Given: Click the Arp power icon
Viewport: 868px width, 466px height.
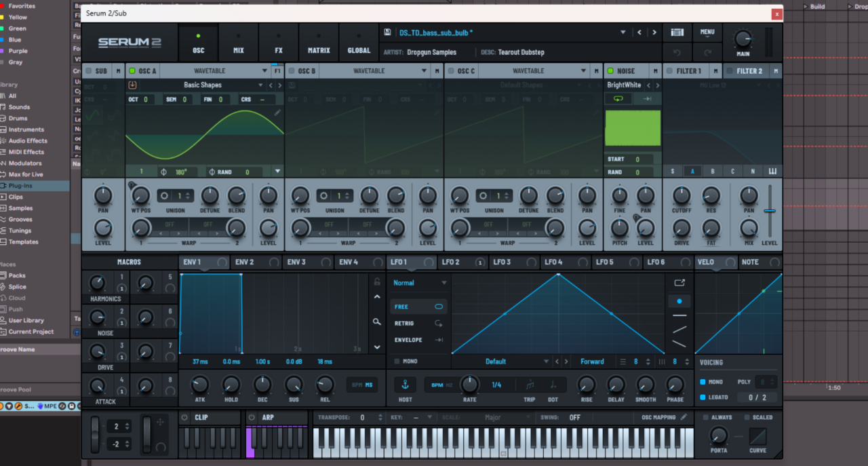Looking at the screenshot, I should (x=252, y=417).
